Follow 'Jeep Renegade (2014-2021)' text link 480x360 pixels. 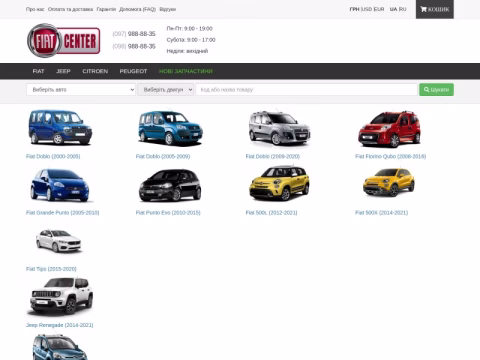(60, 325)
